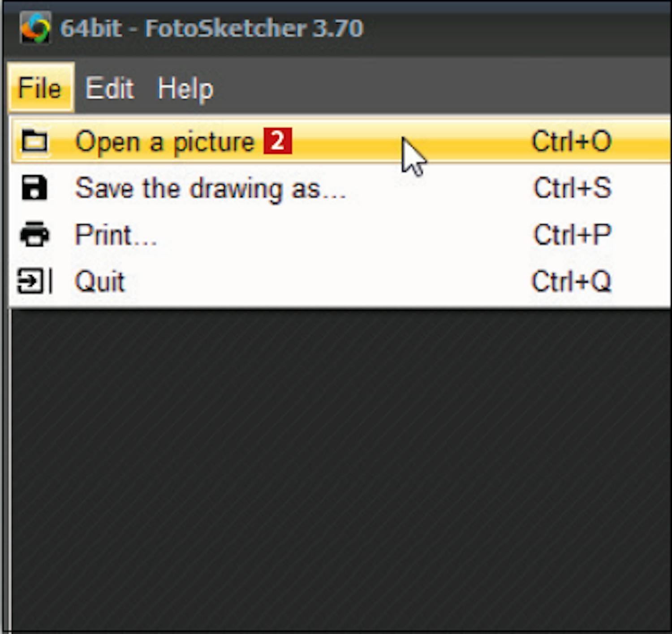Select the "Open a picture" label
Image resolution: width=672 pixels, height=634 pixels.
(164, 142)
